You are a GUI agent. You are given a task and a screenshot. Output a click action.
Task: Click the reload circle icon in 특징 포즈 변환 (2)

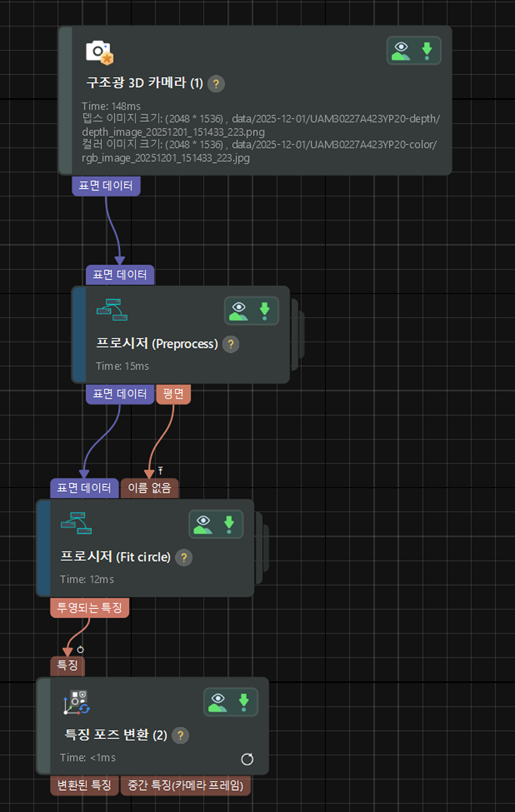247,759
